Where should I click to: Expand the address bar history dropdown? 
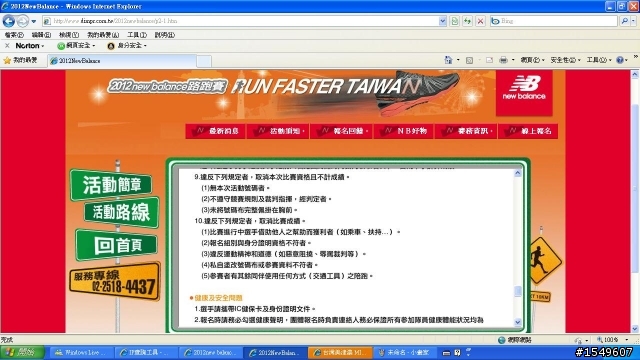point(443,21)
